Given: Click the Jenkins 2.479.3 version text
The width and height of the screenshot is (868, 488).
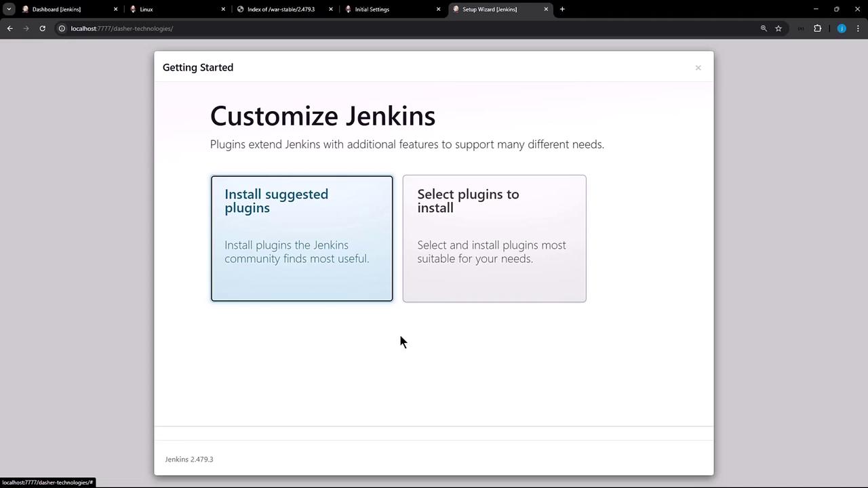Looking at the screenshot, I should point(189,460).
